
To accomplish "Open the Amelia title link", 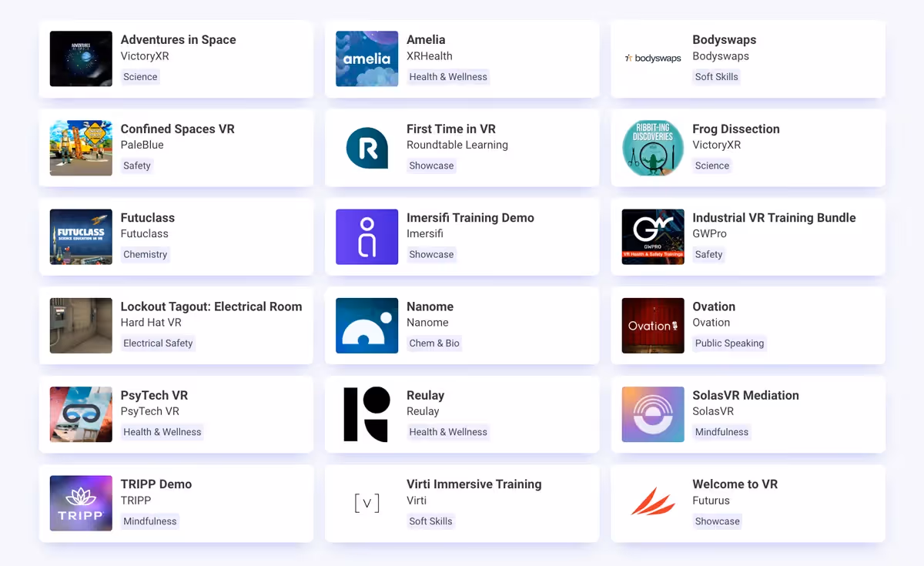I will coord(426,40).
